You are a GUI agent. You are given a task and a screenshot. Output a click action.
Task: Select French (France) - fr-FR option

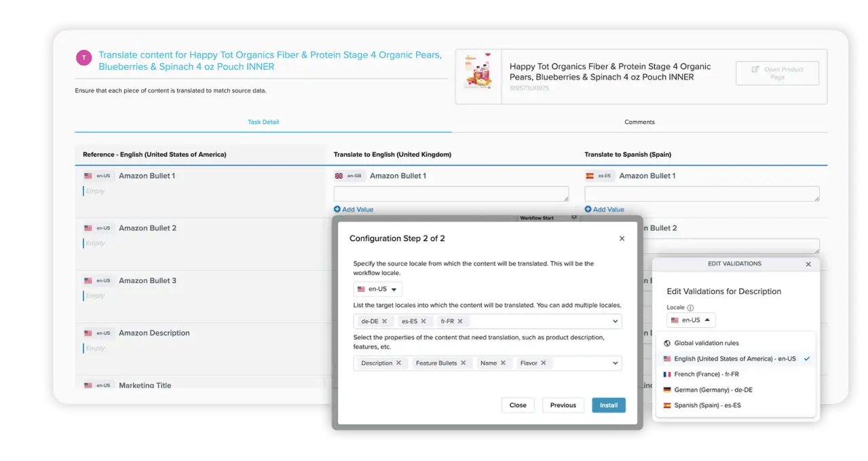[x=736, y=374]
